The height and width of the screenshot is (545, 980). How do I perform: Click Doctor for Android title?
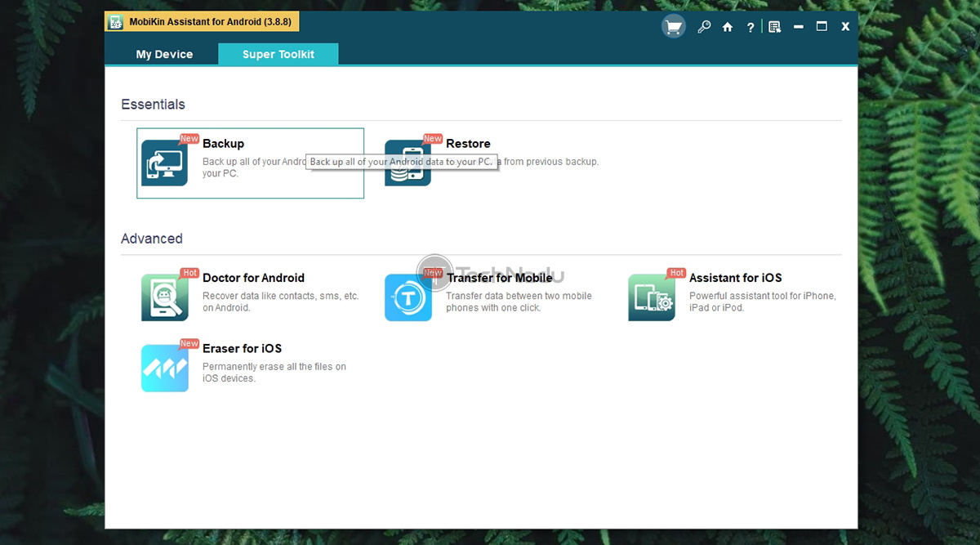coord(253,278)
